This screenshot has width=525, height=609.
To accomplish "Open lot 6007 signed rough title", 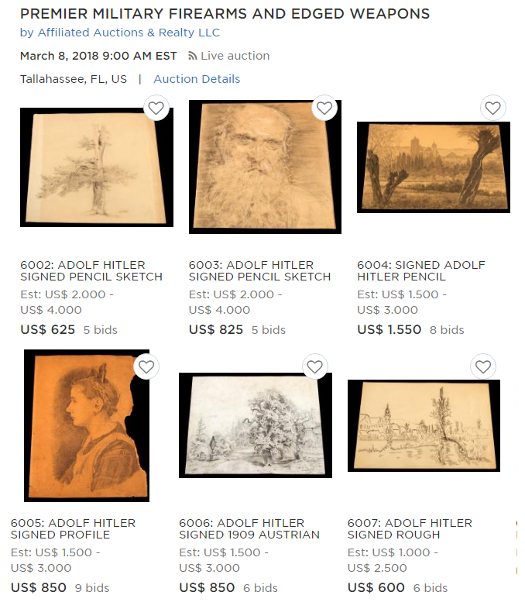I will [x=410, y=529].
